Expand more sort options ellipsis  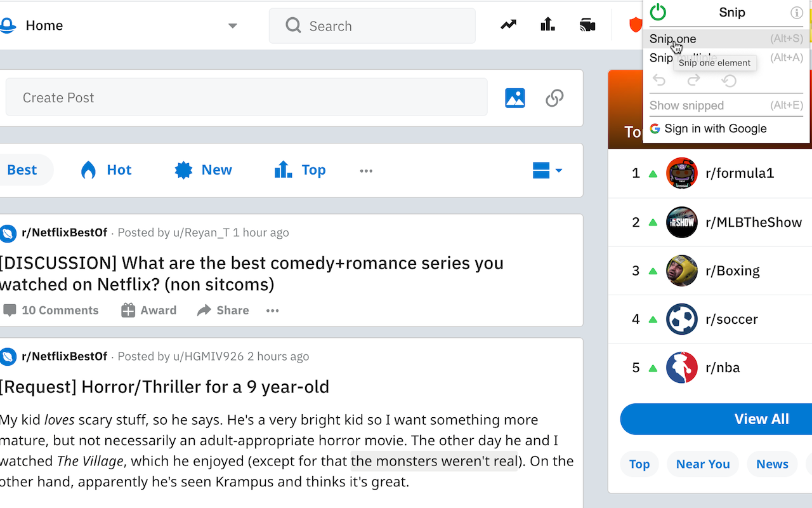click(366, 171)
